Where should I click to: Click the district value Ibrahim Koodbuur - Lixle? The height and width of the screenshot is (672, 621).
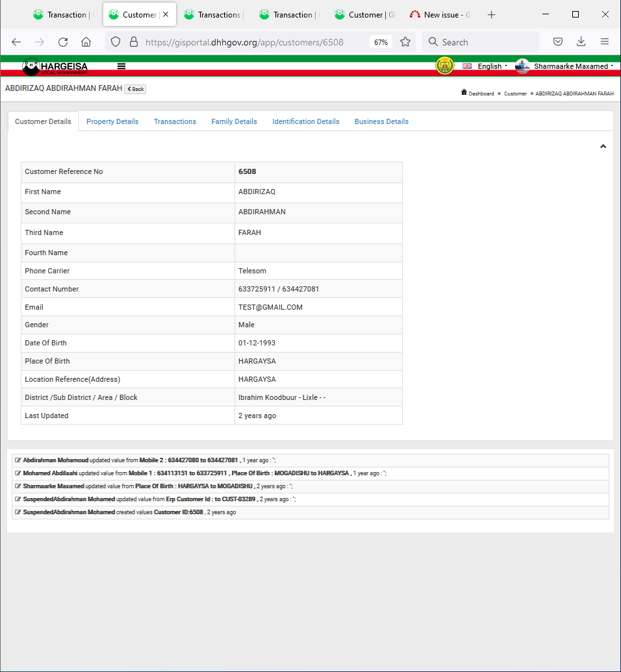[282, 398]
